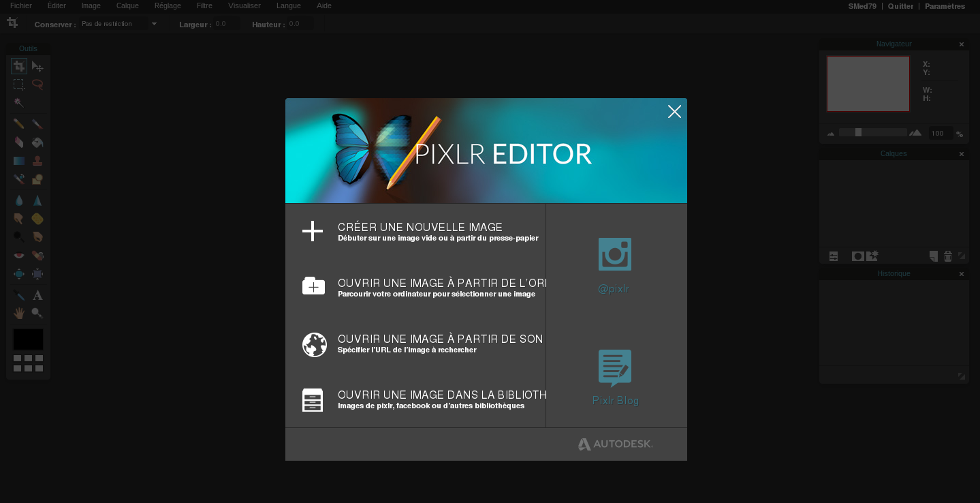Select the Gradient tool

(19, 161)
